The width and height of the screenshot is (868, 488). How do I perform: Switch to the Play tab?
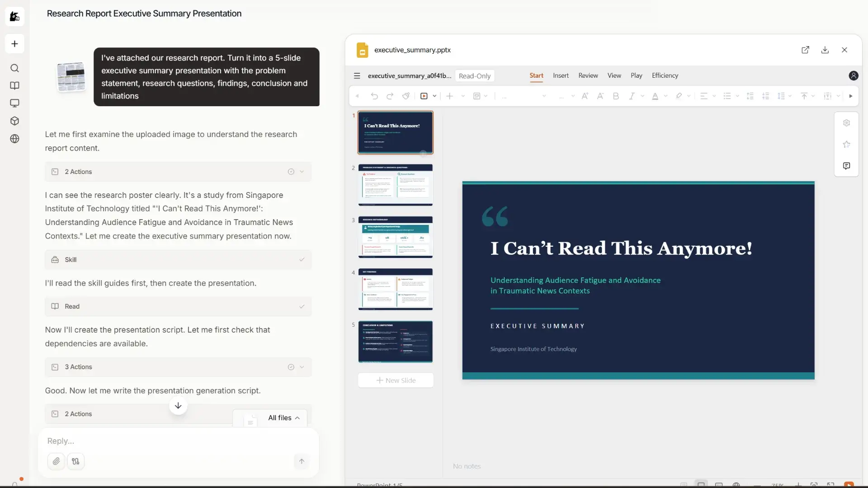[636, 76]
